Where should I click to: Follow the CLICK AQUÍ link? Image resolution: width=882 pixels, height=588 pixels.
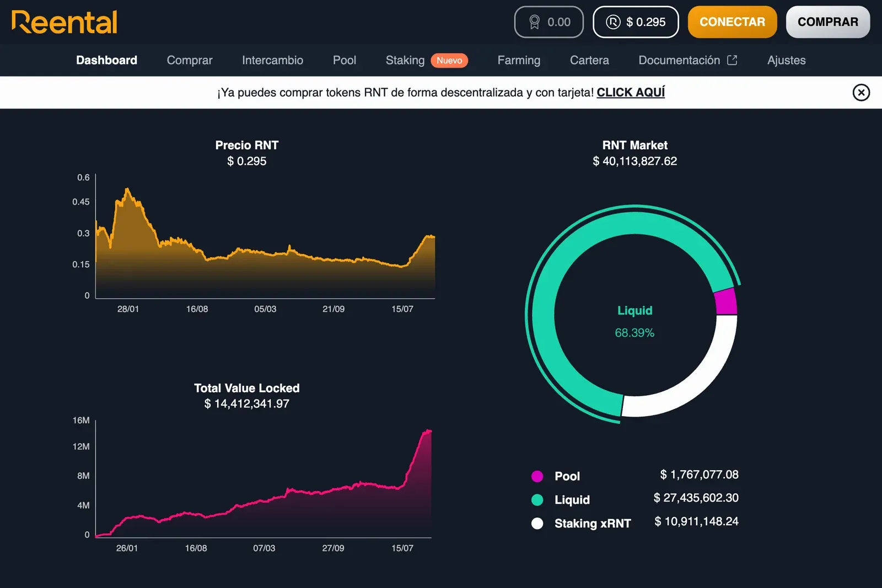pos(631,92)
